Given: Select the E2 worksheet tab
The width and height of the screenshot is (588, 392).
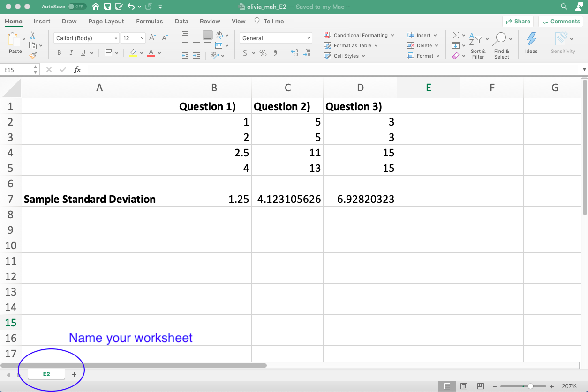Looking at the screenshot, I should click(x=46, y=374).
